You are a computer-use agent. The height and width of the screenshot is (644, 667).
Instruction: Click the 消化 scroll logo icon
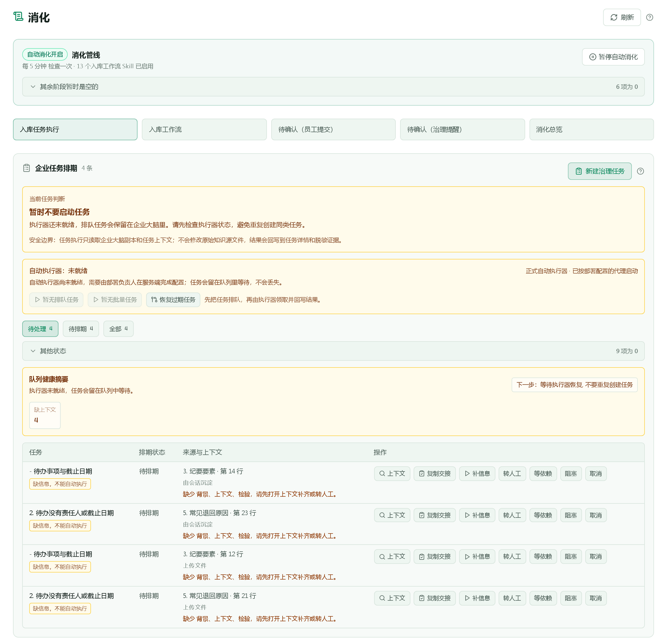pos(18,16)
